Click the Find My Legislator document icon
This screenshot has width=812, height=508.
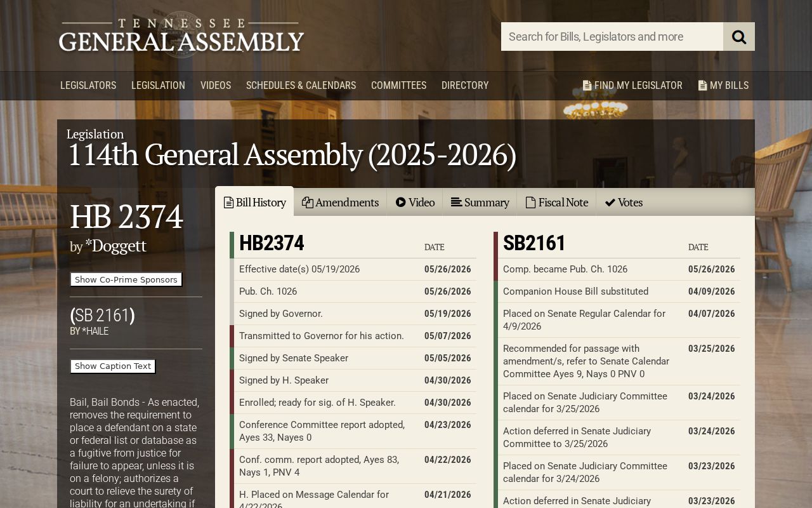click(587, 85)
